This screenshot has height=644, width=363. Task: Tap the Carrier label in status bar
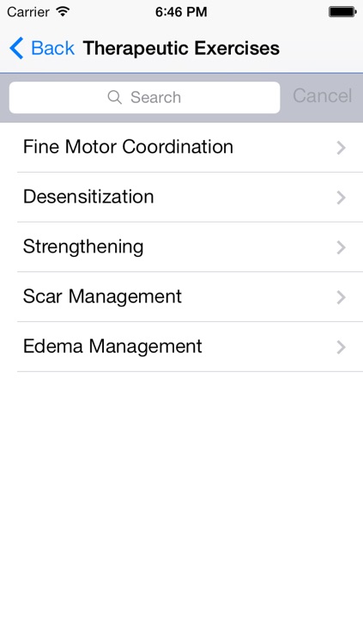click(x=28, y=12)
